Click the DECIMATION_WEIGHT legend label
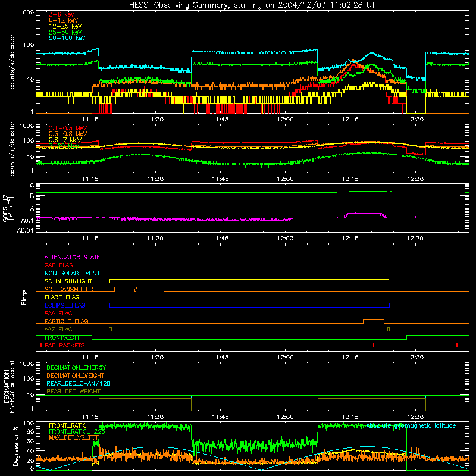The width and height of the screenshot is (476, 476). (76, 375)
